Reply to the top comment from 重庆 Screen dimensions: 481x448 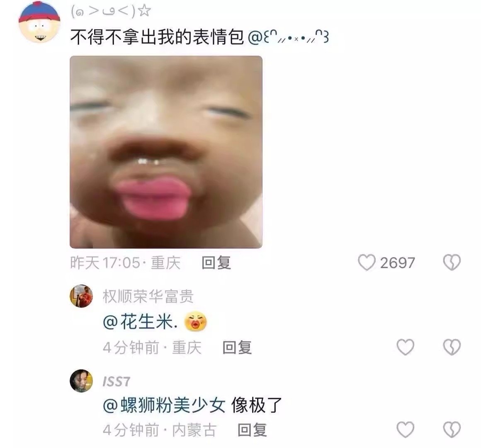click(216, 263)
